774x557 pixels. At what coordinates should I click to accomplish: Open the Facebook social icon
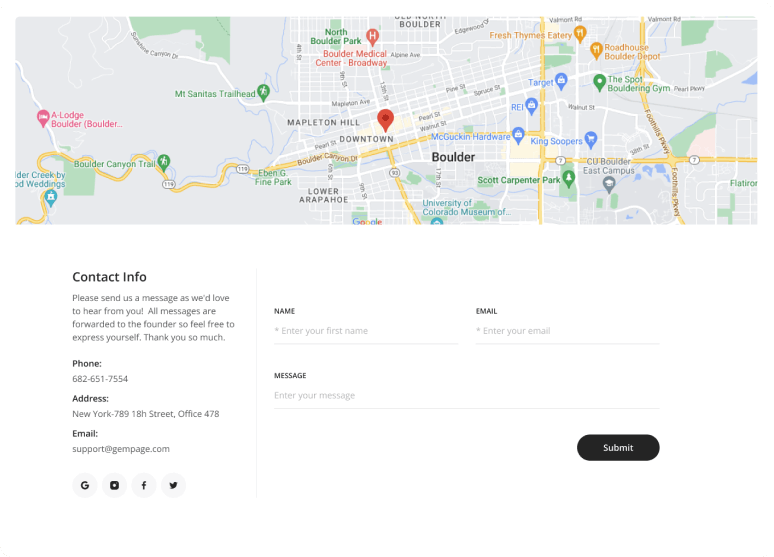(x=144, y=485)
